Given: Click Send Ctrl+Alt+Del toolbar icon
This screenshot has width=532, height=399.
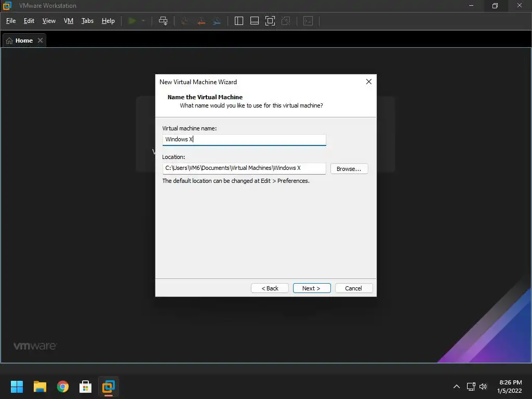Looking at the screenshot, I should 163,21.
